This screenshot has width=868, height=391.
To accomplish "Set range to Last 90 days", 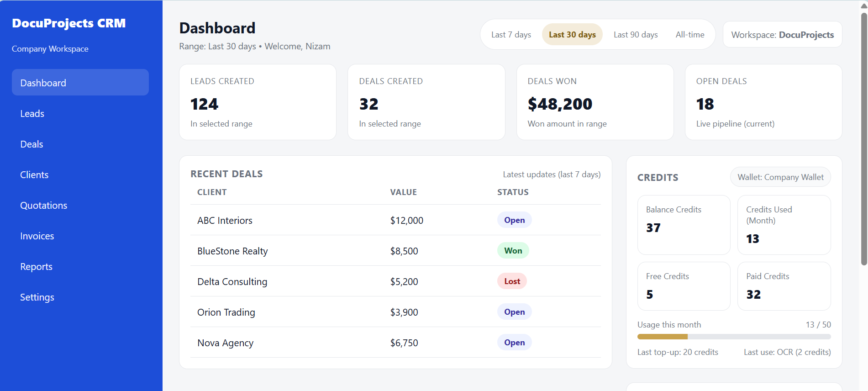I will 635,35.
